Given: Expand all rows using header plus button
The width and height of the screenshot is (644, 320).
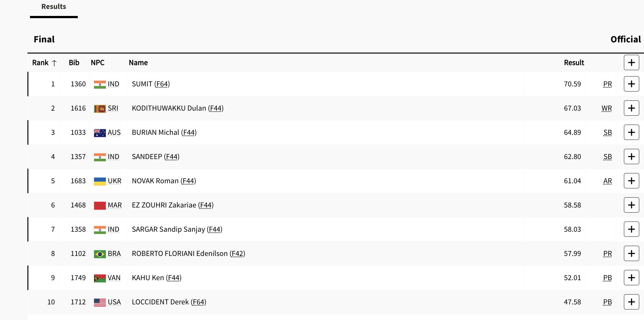Looking at the screenshot, I should tap(631, 62).
